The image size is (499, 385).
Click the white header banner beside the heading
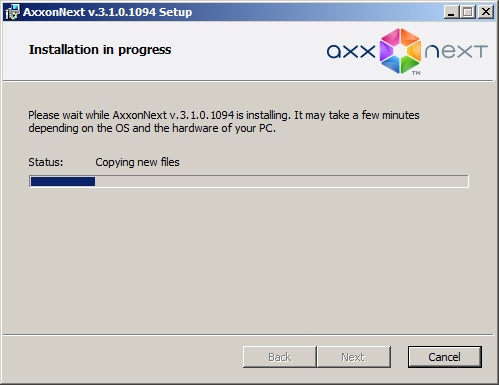coord(247,50)
